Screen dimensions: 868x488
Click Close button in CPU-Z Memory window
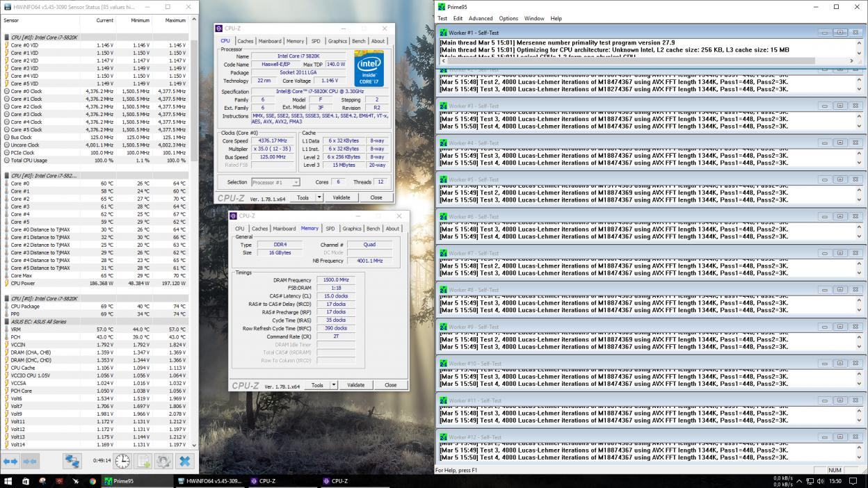pos(390,385)
